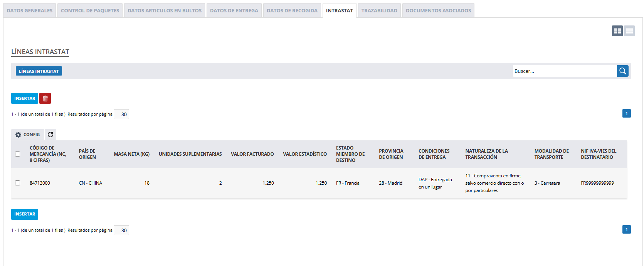The height and width of the screenshot is (266, 644).
Task: Click the FR - Francia destination cell
Action: tap(348, 183)
